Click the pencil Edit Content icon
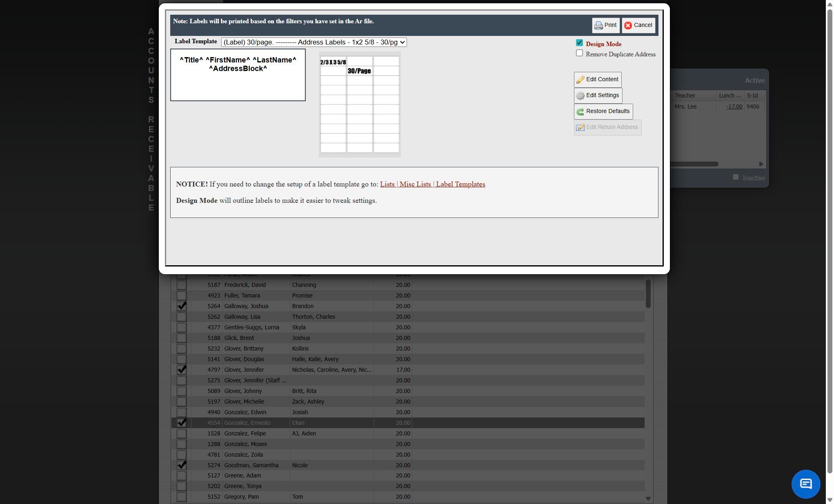The image size is (834, 504). point(580,80)
